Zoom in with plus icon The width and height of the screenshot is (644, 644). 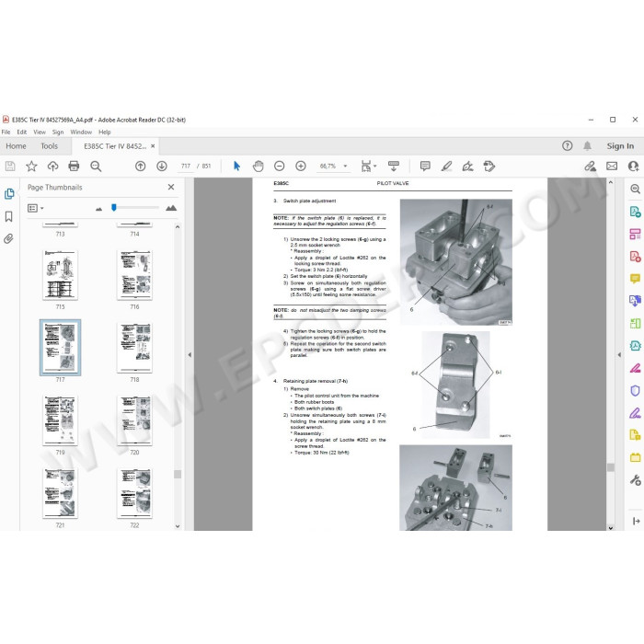(301, 167)
